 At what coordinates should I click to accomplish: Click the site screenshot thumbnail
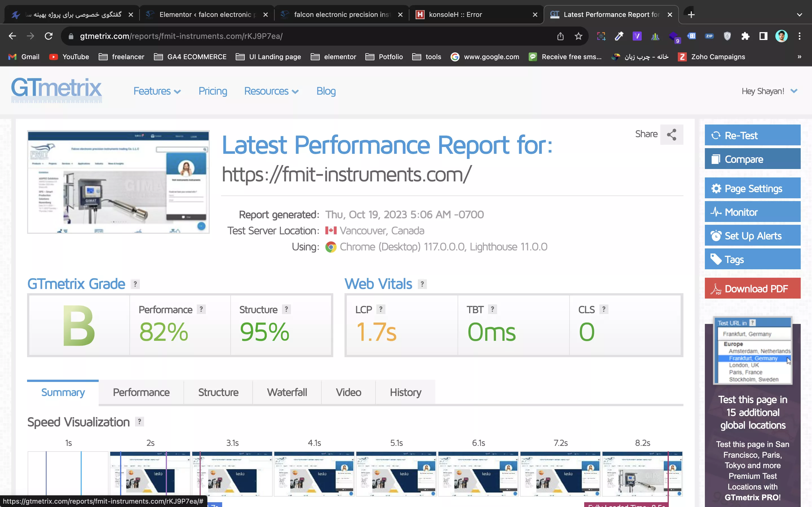click(x=118, y=182)
